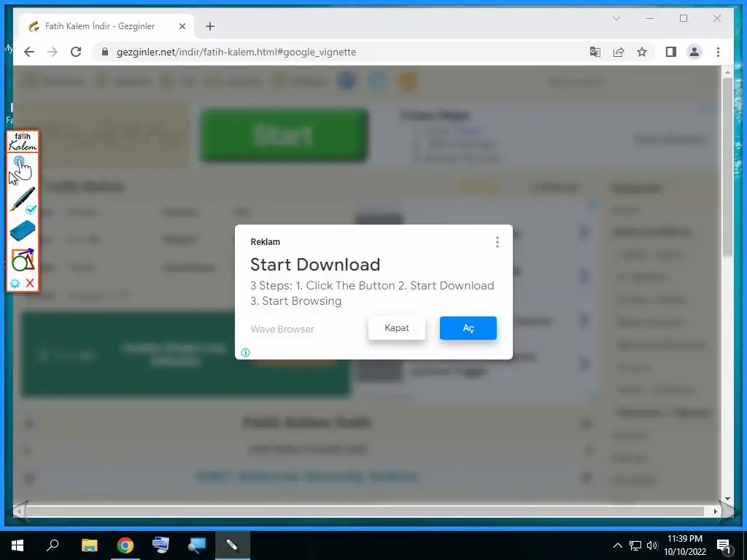Click the horizontal scrollbar left arrow

click(19, 511)
